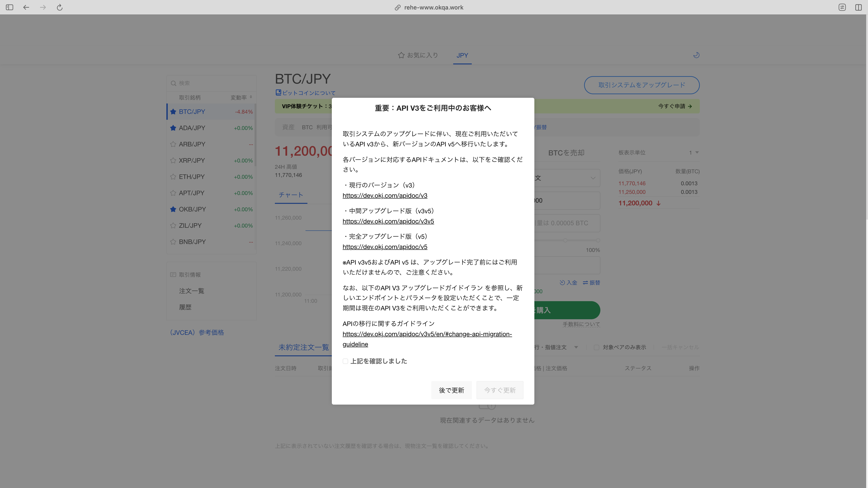
Task: Click the ビットコインについて link
Action: (x=309, y=93)
